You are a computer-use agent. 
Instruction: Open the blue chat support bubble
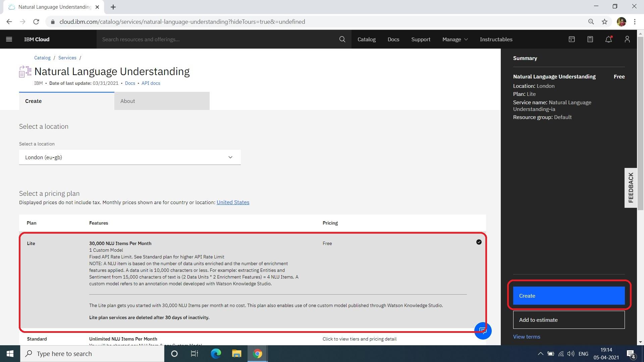pos(483,331)
